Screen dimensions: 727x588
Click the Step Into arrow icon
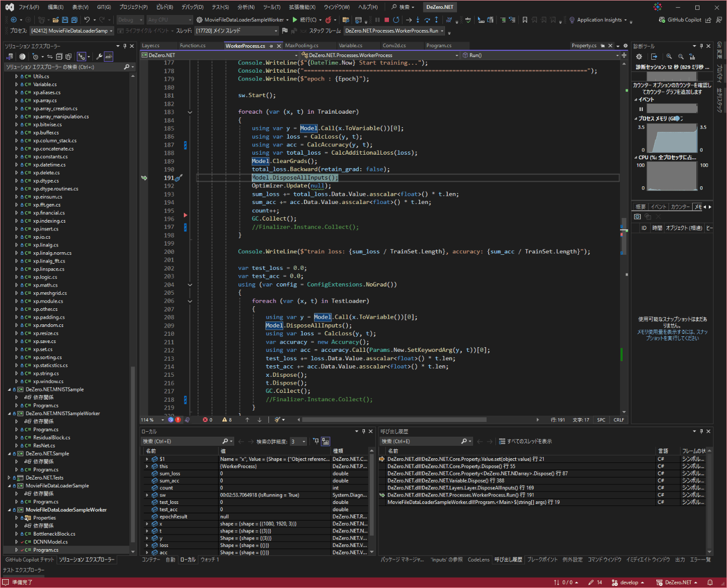click(x=418, y=20)
